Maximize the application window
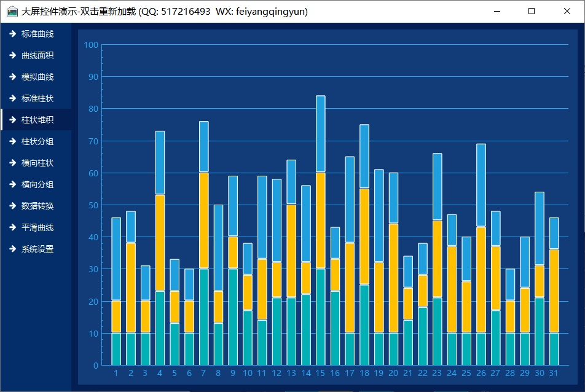585x392 pixels. pos(532,11)
